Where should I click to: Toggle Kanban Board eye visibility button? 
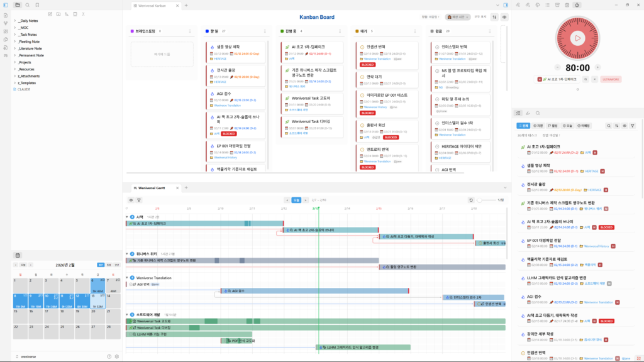tap(504, 17)
